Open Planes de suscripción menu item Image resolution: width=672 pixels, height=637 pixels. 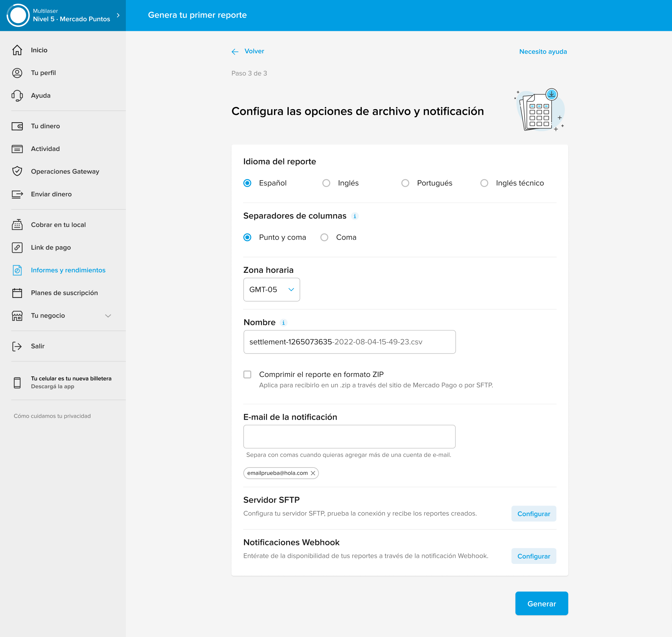(64, 293)
